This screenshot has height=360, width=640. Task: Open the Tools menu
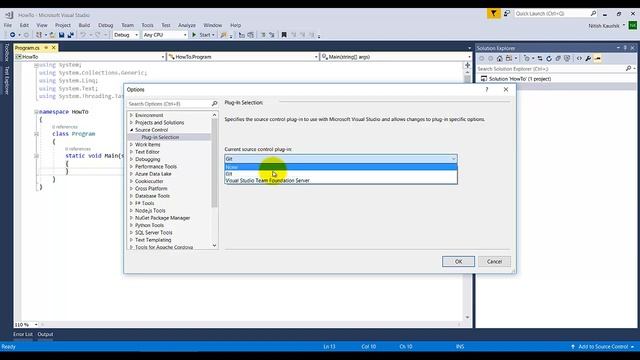147,25
